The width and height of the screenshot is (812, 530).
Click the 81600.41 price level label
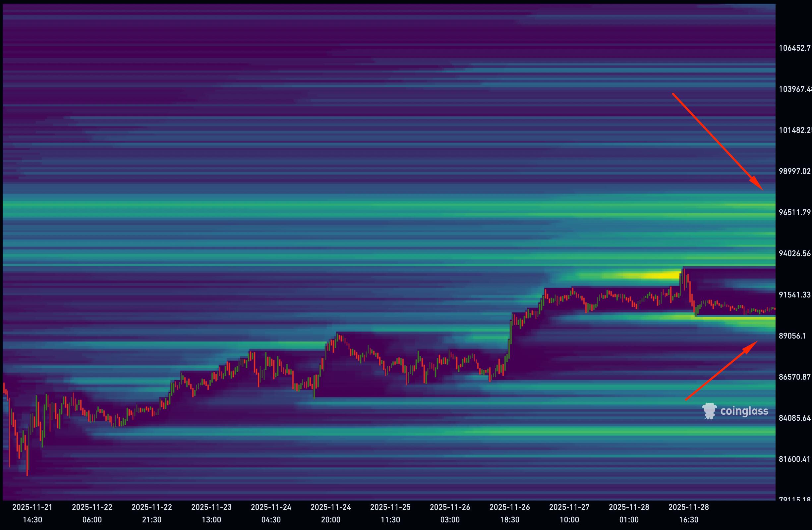click(x=794, y=459)
